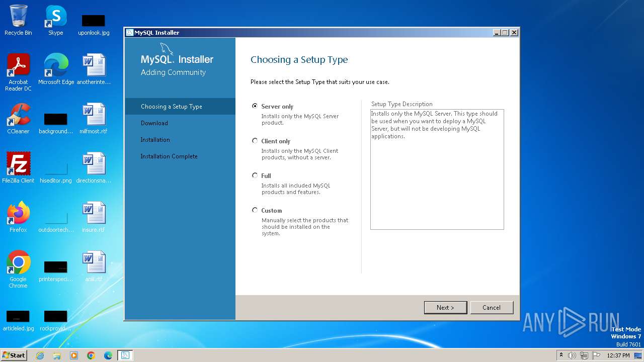
Task: Select the milfmost.rtf document icon
Action: 94,119
